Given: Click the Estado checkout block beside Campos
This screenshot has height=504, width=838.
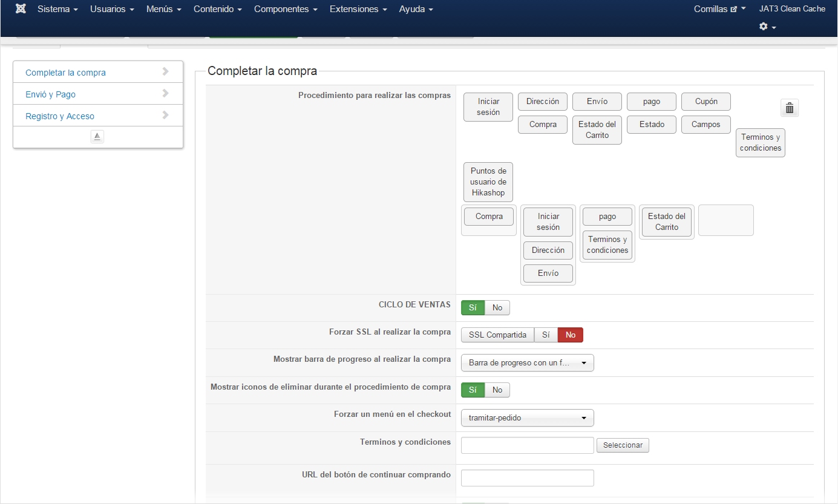Looking at the screenshot, I should (x=652, y=124).
